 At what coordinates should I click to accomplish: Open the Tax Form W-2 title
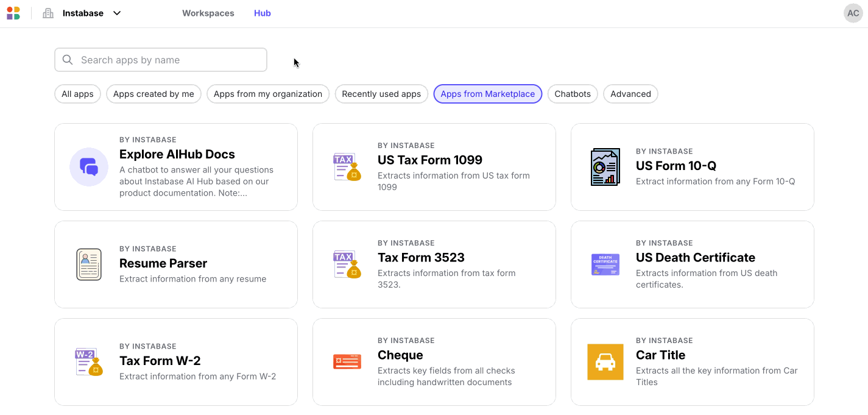[x=160, y=361]
